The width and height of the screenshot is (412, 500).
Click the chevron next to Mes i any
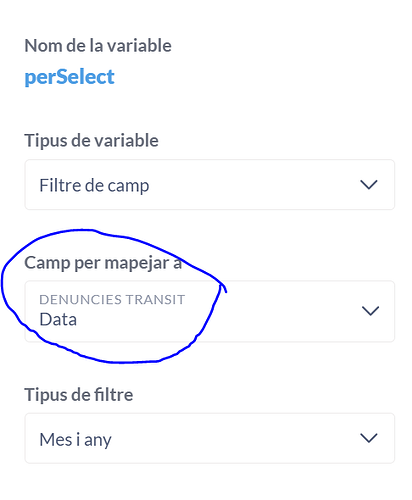pyautogui.click(x=369, y=438)
